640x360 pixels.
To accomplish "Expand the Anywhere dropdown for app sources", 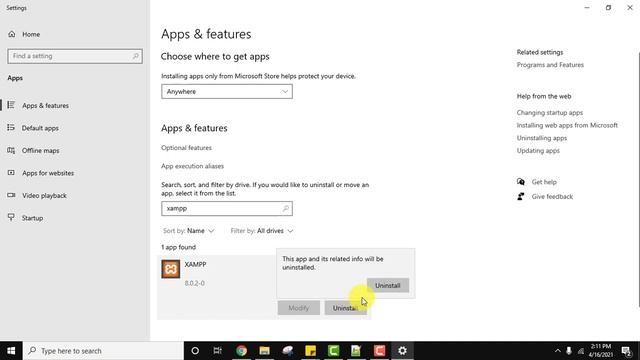I will pyautogui.click(x=227, y=91).
